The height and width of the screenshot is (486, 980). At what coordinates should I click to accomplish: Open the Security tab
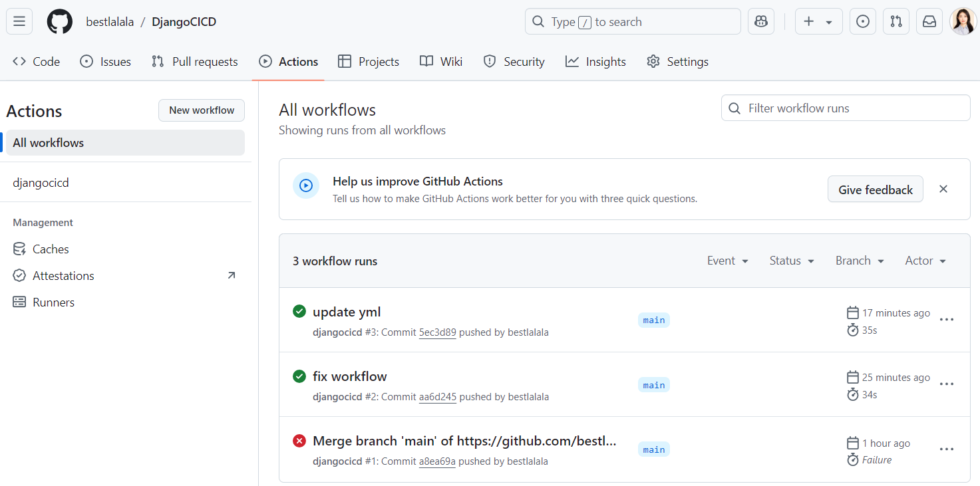tap(514, 62)
